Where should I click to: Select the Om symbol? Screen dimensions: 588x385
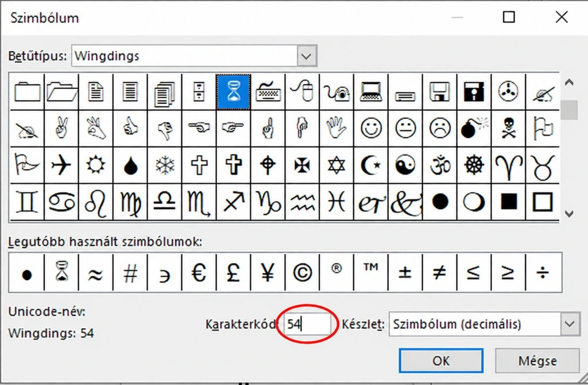click(440, 165)
